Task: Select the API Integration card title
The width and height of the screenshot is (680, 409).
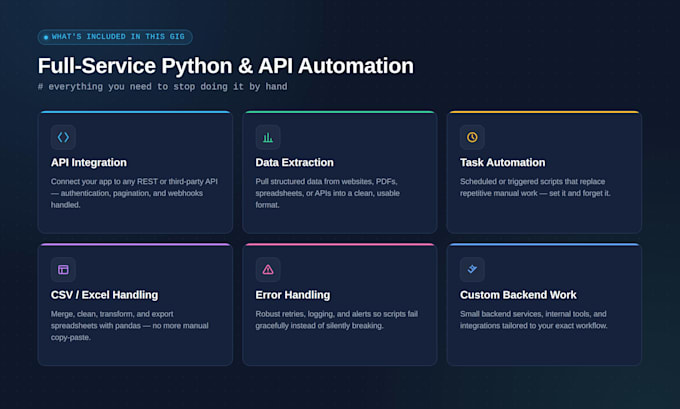Action: 89,163
